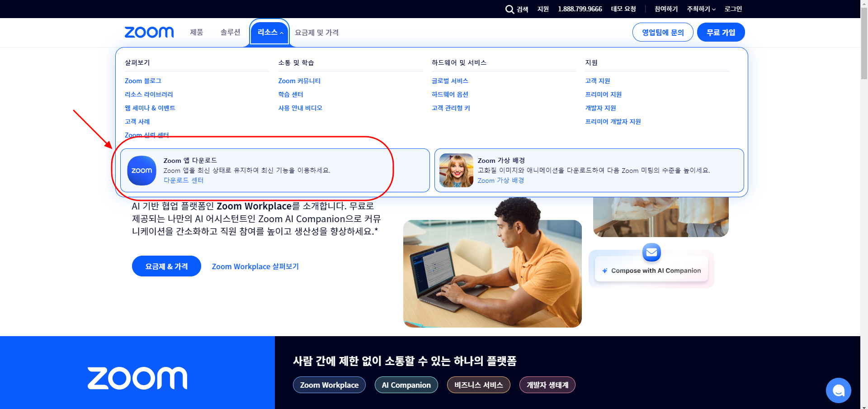Click Zoom Workplace 살펴보기 link
Image resolution: width=868 pixels, height=409 pixels.
pyautogui.click(x=255, y=266)
